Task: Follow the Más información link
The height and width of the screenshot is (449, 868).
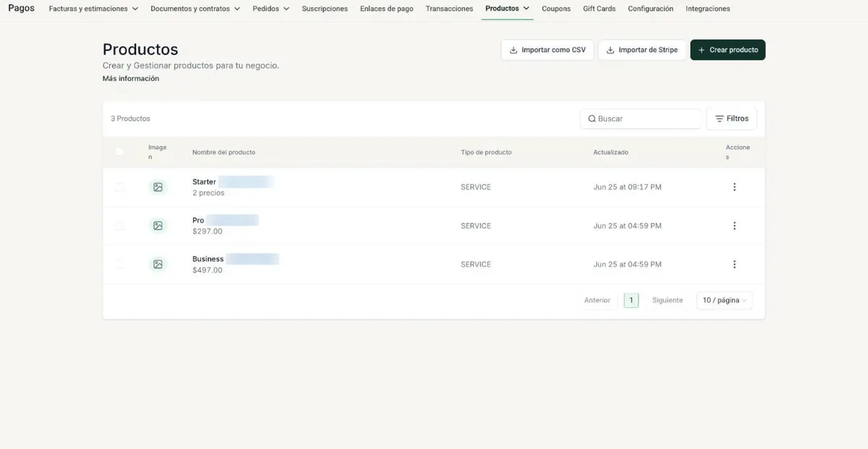Action: [131, 79]
